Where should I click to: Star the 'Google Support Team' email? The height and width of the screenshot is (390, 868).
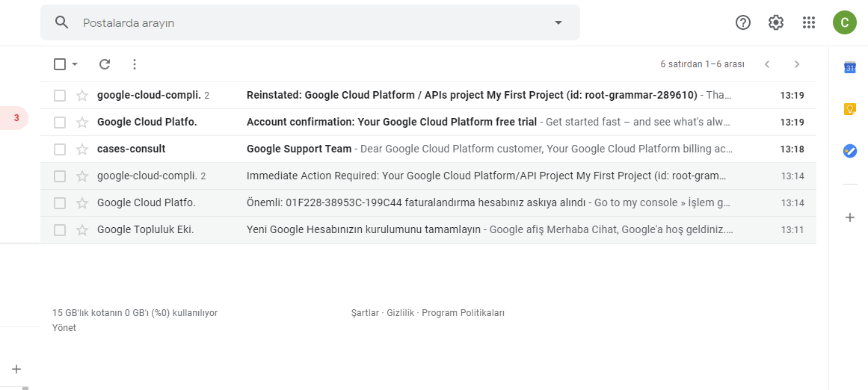click(x=82, y=149)
